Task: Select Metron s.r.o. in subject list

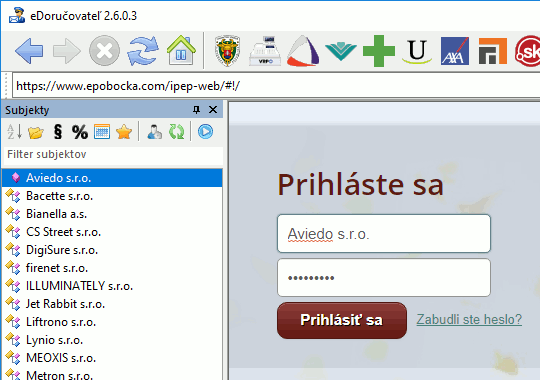Action: pyautogui.click(x=112, y=374)
